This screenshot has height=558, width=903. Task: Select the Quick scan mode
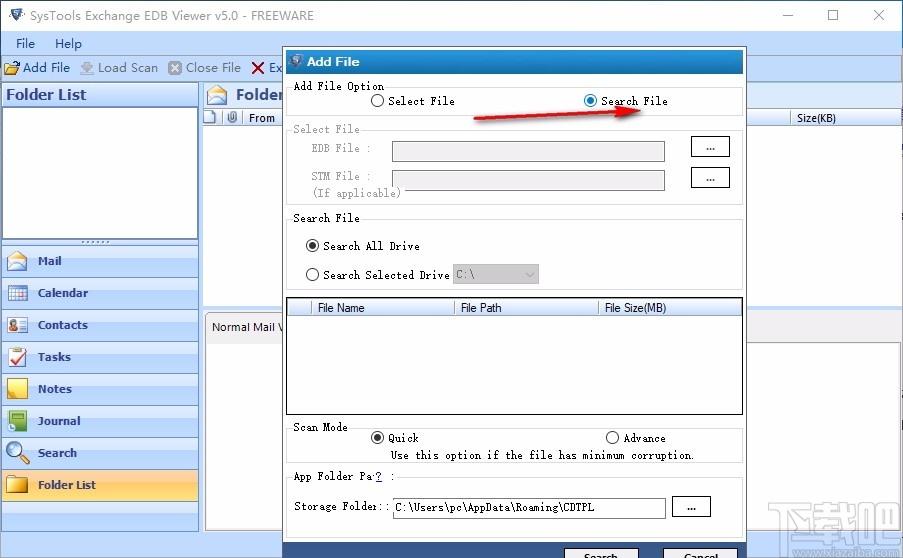[x=377, y=438]
